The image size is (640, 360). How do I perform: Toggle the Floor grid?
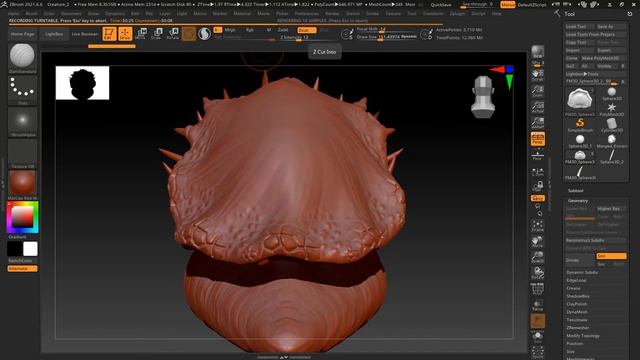click(538, 155)
